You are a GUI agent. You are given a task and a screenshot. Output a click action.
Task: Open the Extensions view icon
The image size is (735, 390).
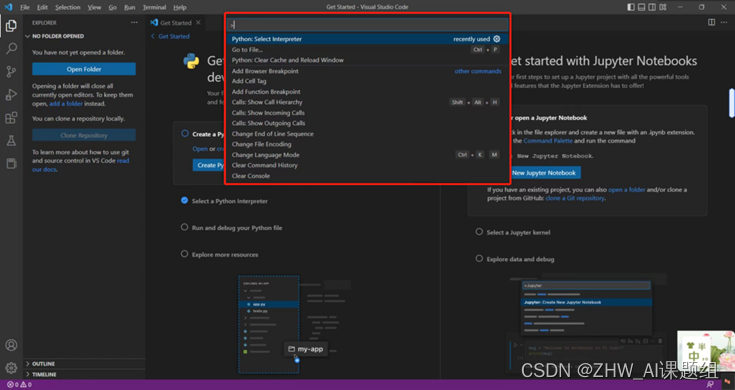(x=11, y=117)
